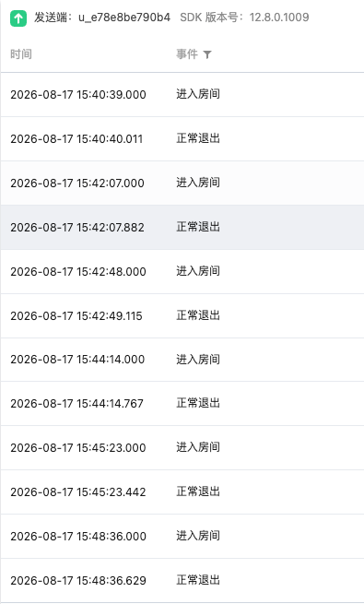Select the row at 15:40:40.011 正常退出
The image size is (364, 604).
tap(182, 138)
